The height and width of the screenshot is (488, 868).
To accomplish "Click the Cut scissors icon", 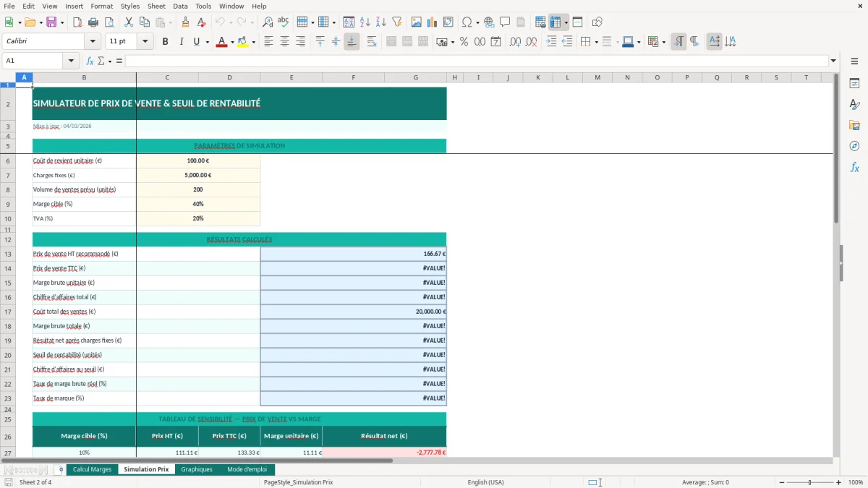I will [x=129, y=22].
